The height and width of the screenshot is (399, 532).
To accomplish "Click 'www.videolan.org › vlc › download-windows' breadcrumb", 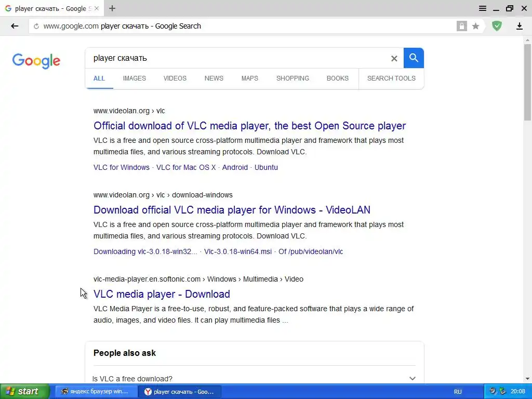I will coord(163,195).
